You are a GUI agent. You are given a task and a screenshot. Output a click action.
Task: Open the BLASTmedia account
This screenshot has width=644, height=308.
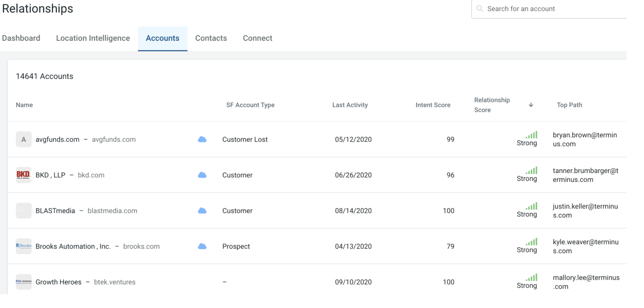coord(55,210)
